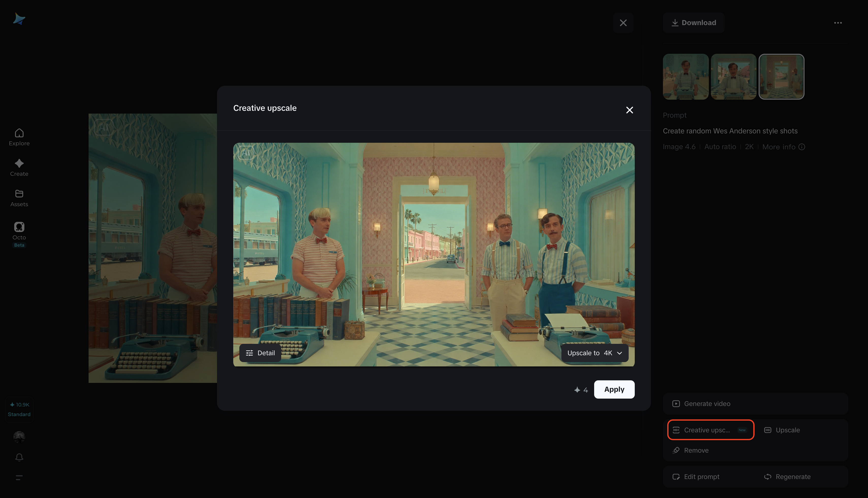868x498 pixels.
Task: Click Edit prompt
Action: tap(696, 477)
